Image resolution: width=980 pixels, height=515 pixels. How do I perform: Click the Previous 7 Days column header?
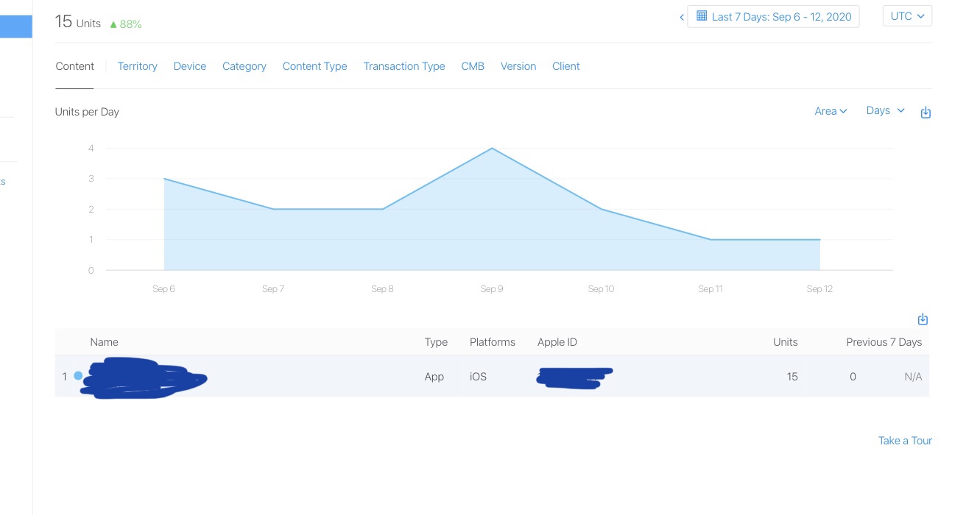point(884,342)
